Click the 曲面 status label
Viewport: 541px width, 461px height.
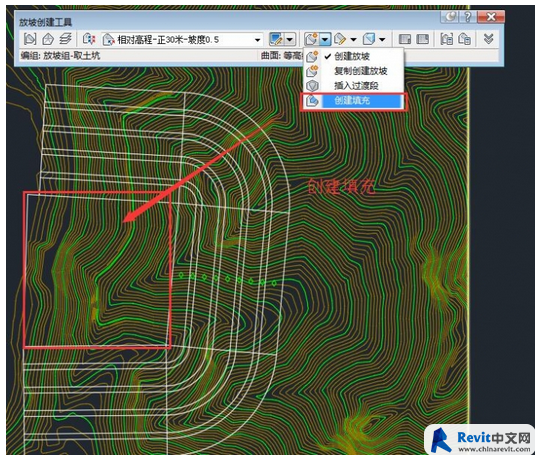point(271,56)
